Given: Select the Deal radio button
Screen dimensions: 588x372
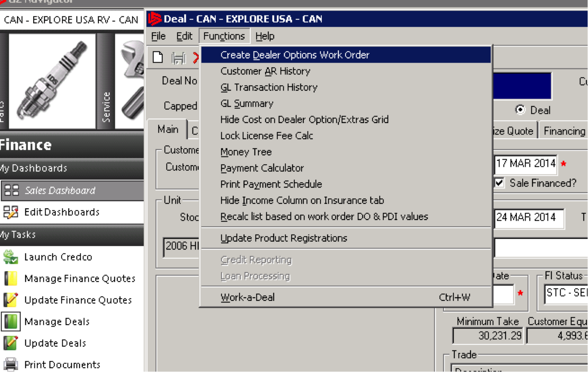Looking at the screenshot, I should pyautogui.click(x=520, y=110).
